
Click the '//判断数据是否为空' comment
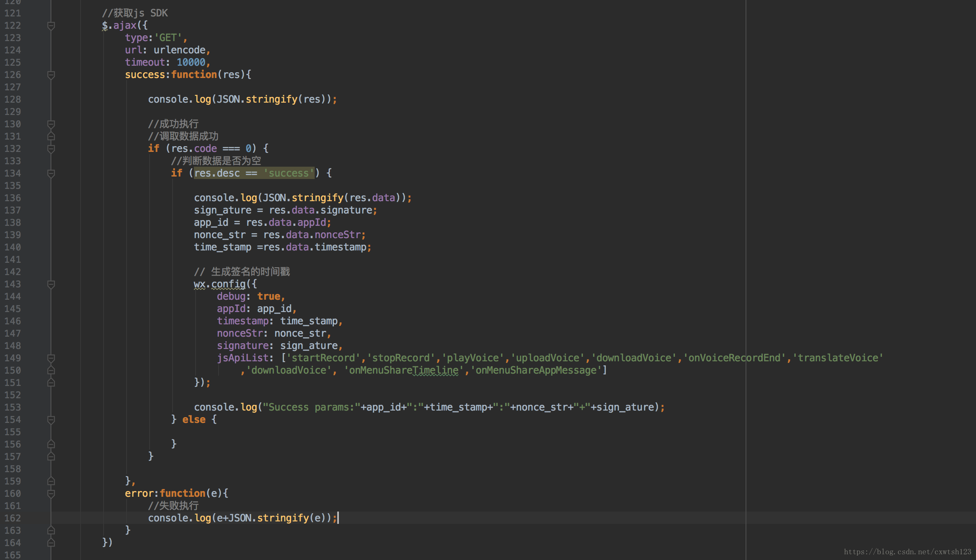pos(216,161)
